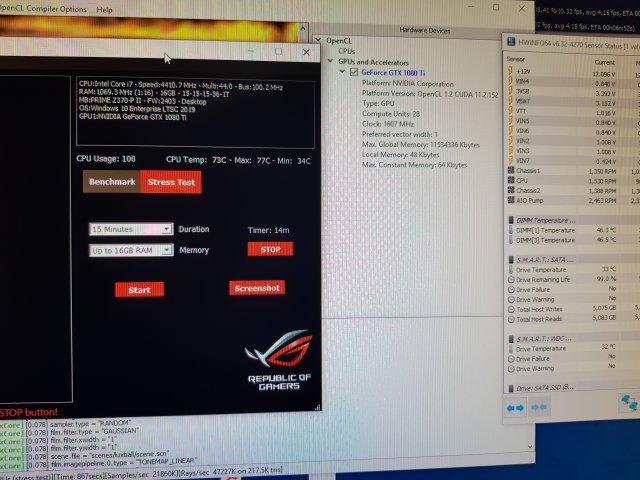Click the grayed collapse-columns arrows icon in HWiNFO

539,408
